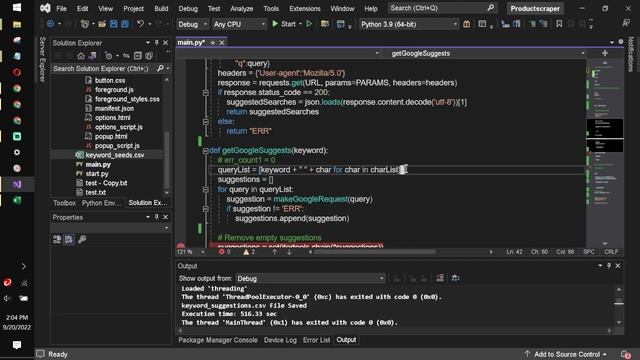The height and width of the screenshot is (360, 640).
Task: Switch to Package Manager Console tab
Action: (218, 340)
